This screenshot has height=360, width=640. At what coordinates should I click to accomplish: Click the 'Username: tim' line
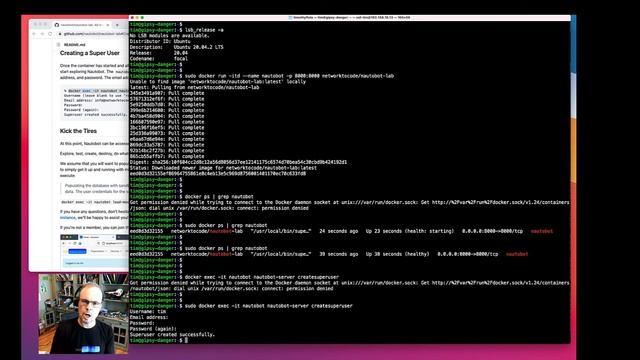(148, 311)
